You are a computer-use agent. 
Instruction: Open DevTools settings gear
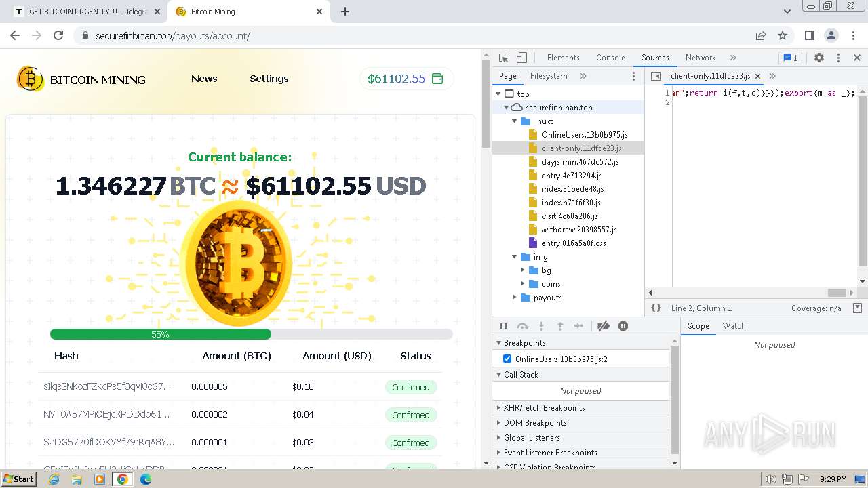click(x=819, y=58)
